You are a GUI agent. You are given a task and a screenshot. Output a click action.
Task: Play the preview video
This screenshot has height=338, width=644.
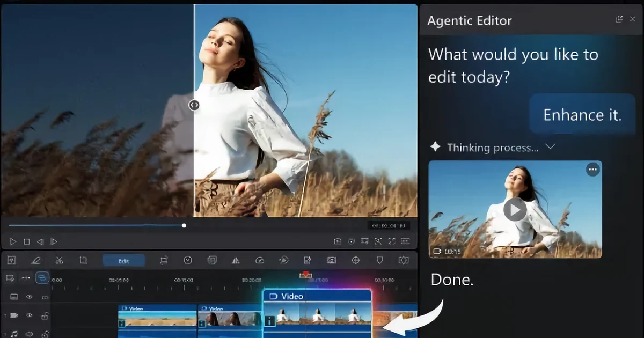[13, 241]
